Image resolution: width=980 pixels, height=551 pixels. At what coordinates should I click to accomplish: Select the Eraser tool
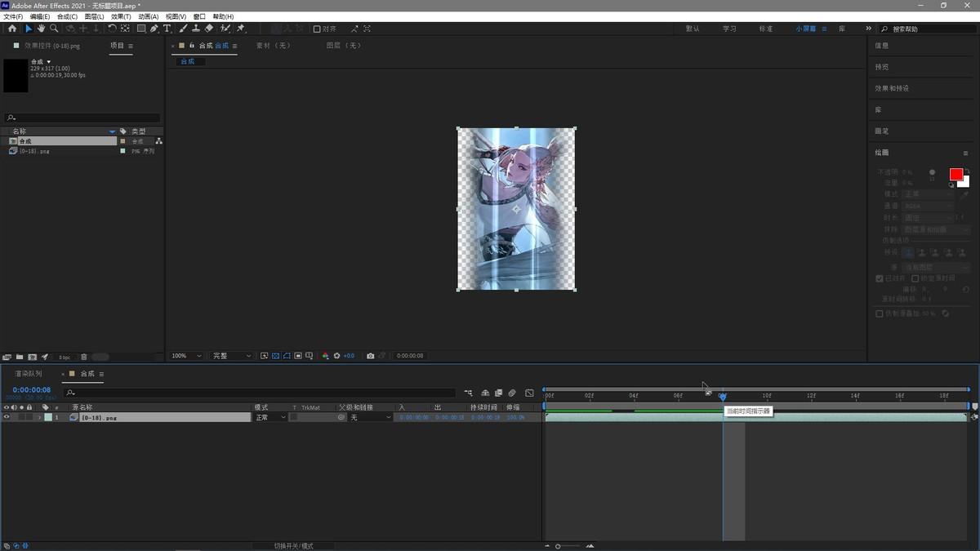pos(209,29)
